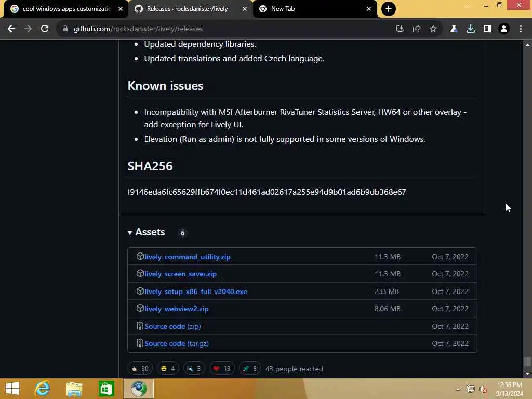Download lively_screen_saver.zip
Viewport: 532px width, 399px height.
[x=180, y=274]
